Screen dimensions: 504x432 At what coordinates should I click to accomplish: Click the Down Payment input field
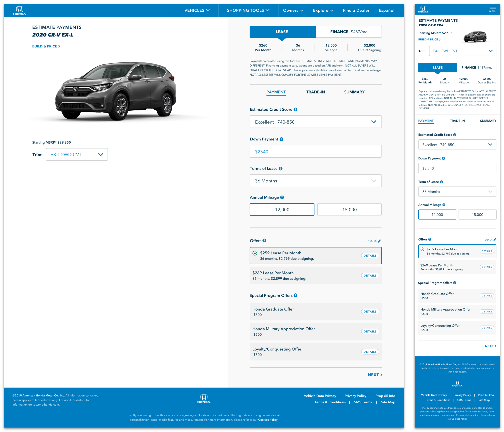(x=316, y=152)
